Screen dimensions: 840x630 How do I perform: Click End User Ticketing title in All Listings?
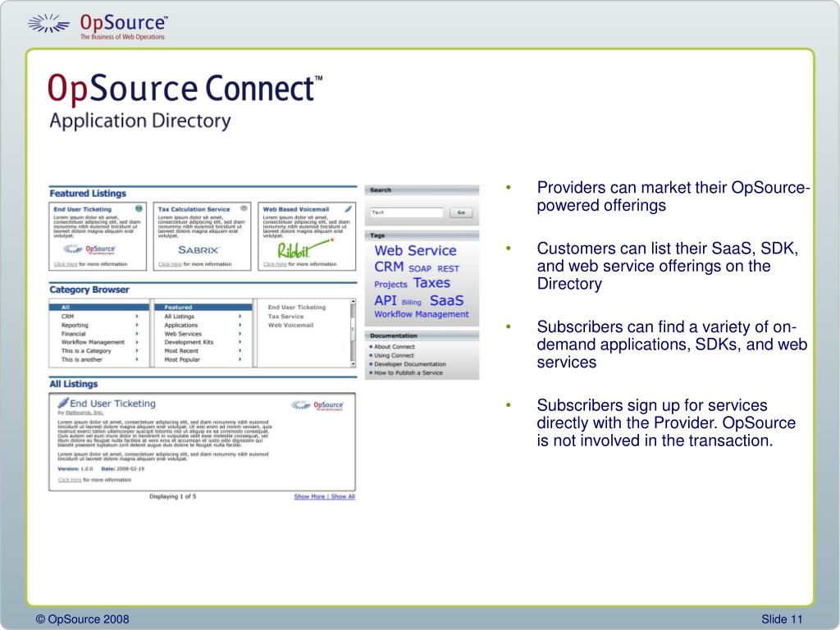click(x=112, y=404)
